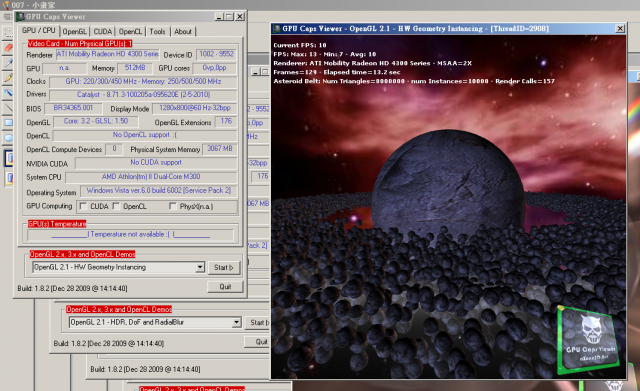640x391 pixels.
Task: Quit the front GPU Caps Viewer
Action: click(225, 287)
